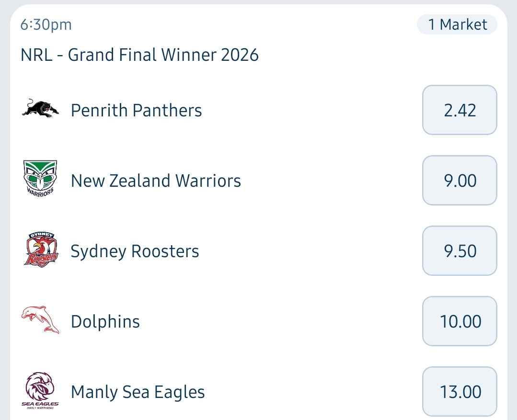Add Sydney Roosters at 9.50 to betslip

click(x=460, y=251)
